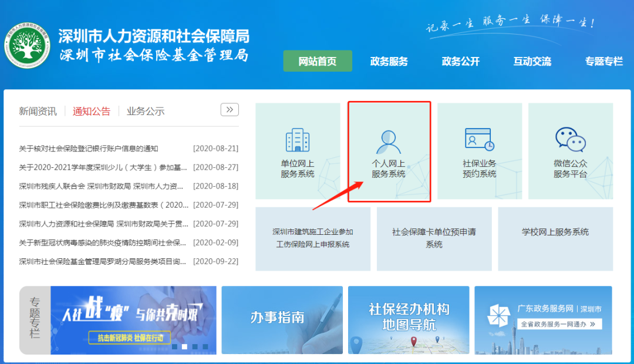This screenshot has height=364, width=634.
Task: Select the 通知公告 tab
Action: [91, 111]
